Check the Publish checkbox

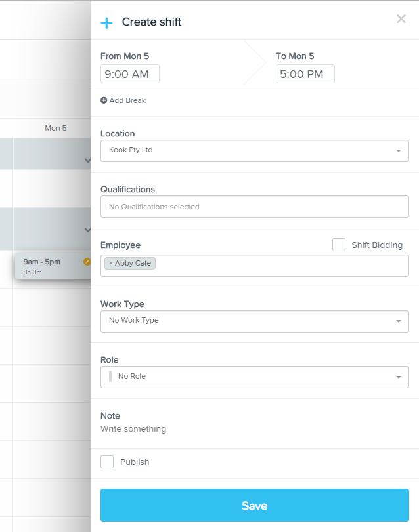pyautogui.click(x=106, y=462)
